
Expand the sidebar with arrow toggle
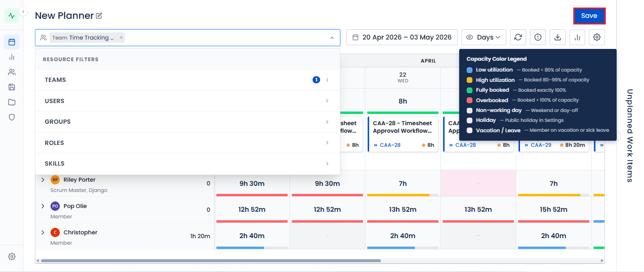tap(24, 11)
